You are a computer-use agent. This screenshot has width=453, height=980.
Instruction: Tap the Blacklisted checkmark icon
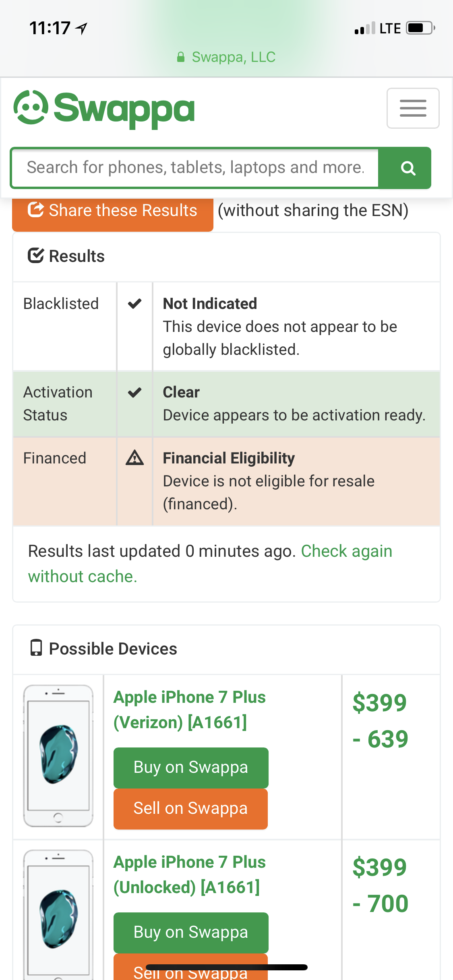tap(134, 303)
